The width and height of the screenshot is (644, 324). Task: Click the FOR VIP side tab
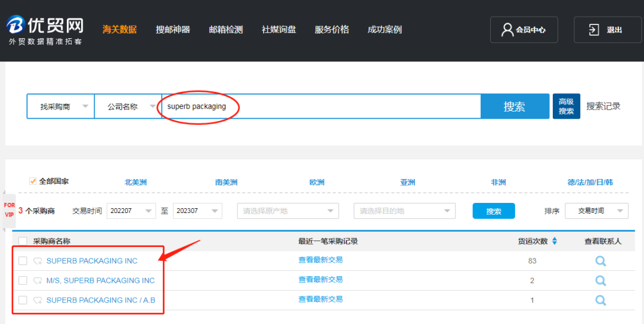10,209
